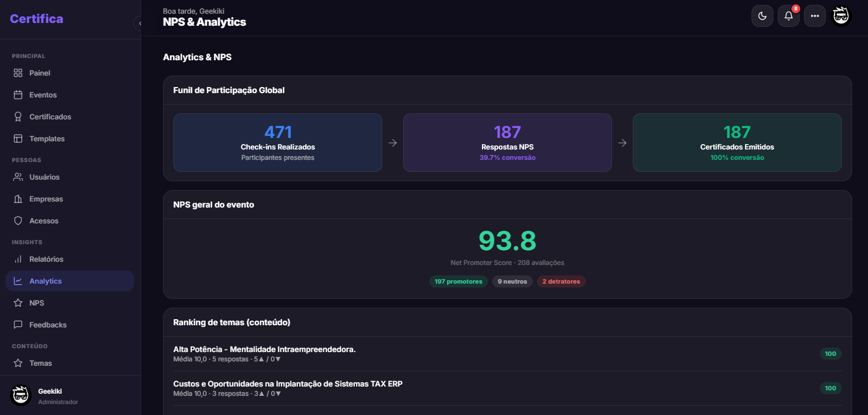Select the Alta Potência theme row title
This screenshot has height=415, width=868.
click(264, 349)
